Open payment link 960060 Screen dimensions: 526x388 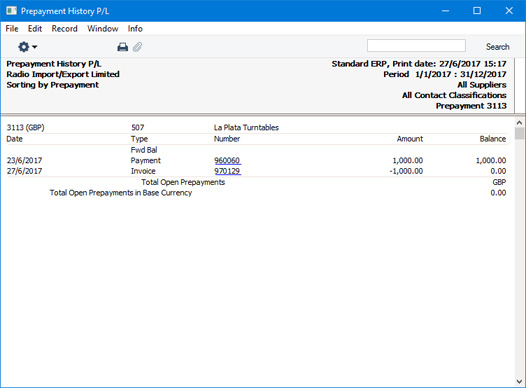tap(227, 160)
